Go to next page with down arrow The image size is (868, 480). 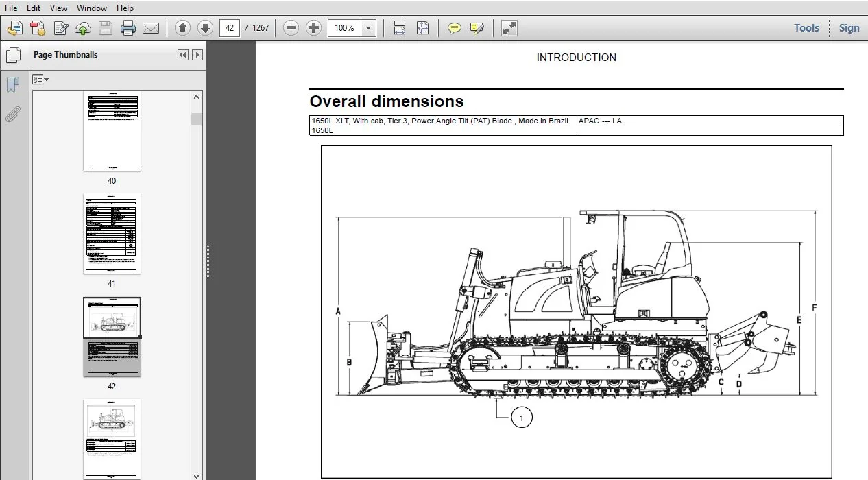pos(205,28)
